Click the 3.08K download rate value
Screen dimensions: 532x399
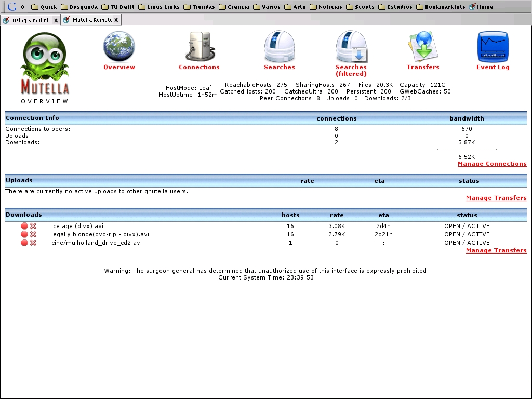point(337,227)
